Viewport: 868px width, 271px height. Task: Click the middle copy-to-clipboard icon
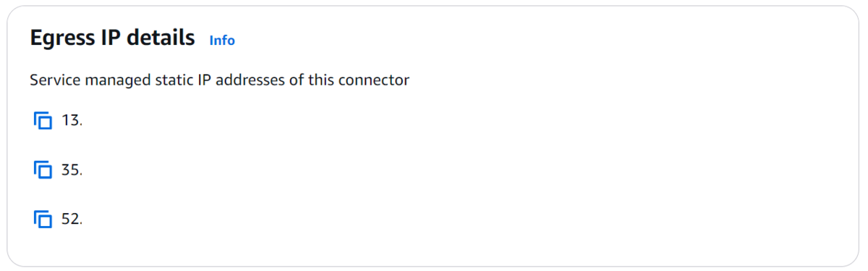[x=43, y=170]
